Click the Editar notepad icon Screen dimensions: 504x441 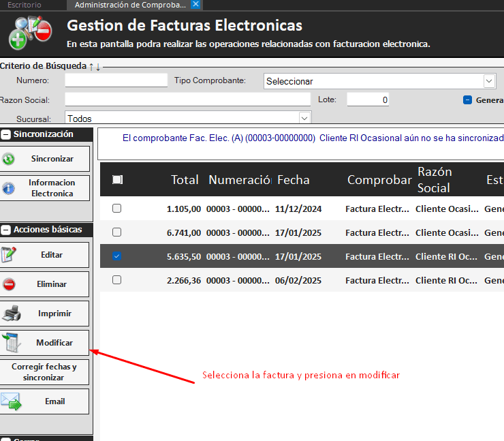[x=10, y=255]
